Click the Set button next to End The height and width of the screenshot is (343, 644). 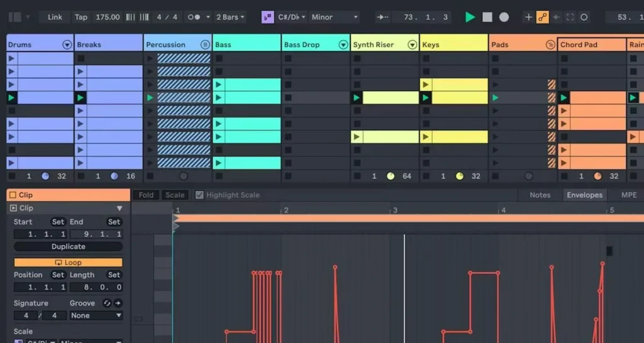[x=114, y=222]
